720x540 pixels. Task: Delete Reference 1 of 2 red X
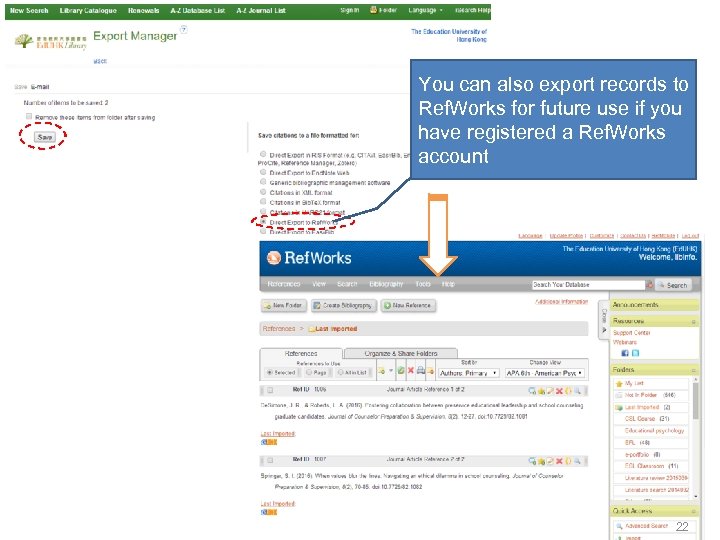[x=559, y=391]
